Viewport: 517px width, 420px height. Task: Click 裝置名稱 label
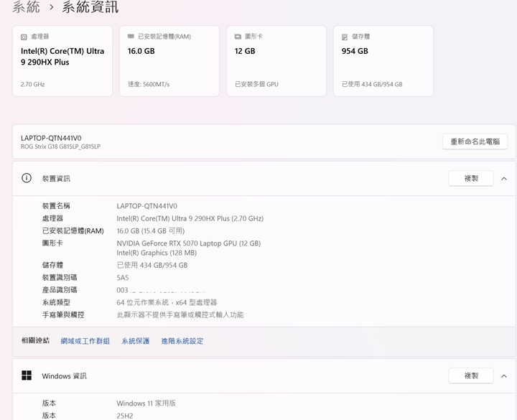pyautogui.click(x=56, y=206)
